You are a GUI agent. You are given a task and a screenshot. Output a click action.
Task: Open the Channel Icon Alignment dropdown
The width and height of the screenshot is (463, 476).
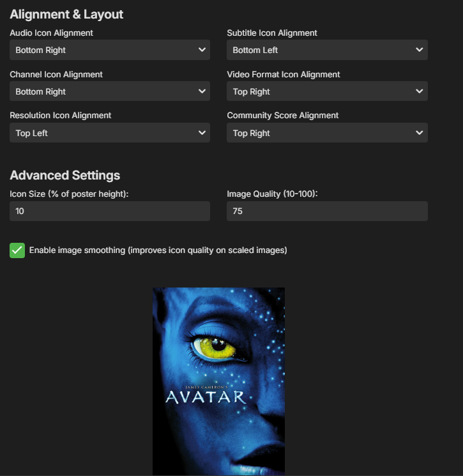point(110,91)
